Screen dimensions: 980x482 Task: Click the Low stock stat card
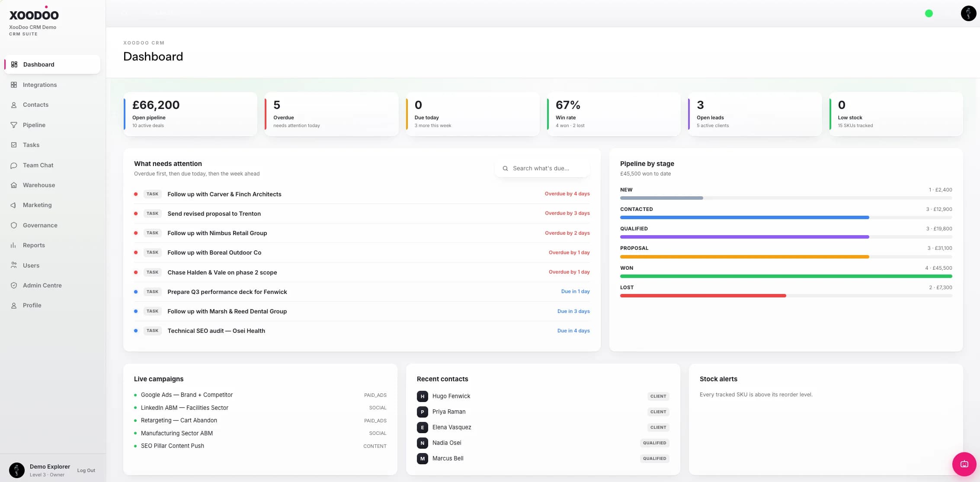click(896, 114)
